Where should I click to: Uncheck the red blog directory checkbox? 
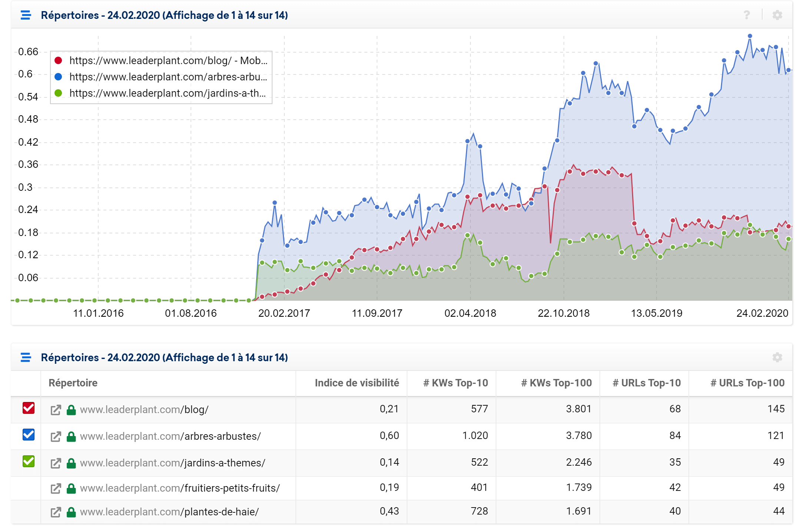tap(29, 408)
